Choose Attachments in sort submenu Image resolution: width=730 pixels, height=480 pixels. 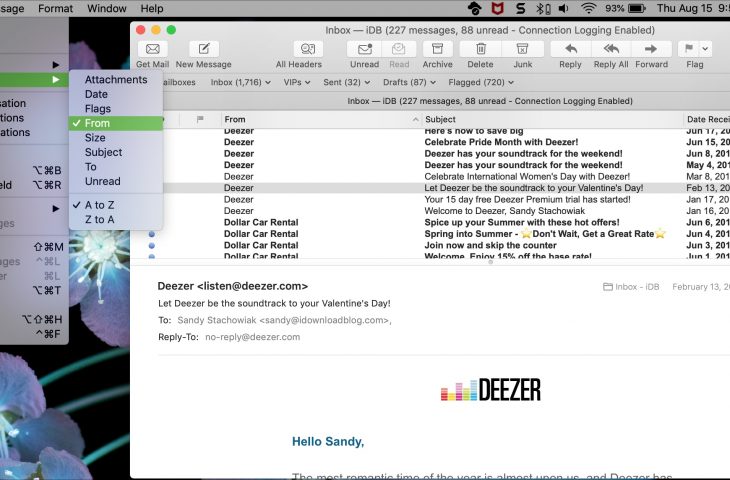(116, 80)
